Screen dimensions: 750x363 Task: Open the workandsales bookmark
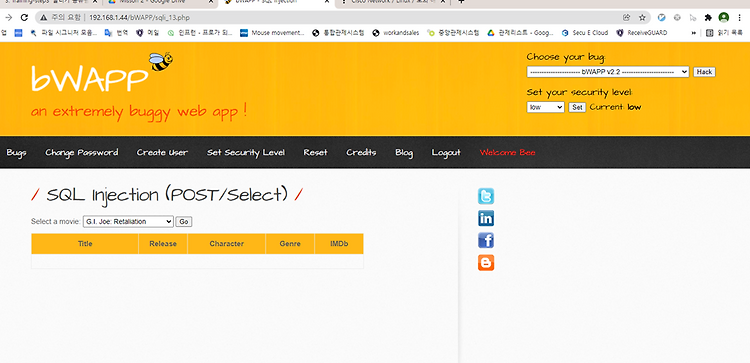coord(396,33)
